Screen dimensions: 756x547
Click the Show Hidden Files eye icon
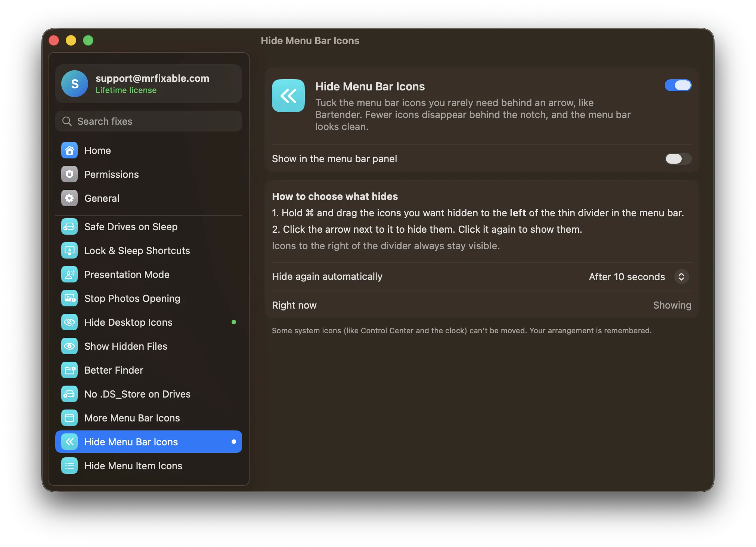[69, 346]
